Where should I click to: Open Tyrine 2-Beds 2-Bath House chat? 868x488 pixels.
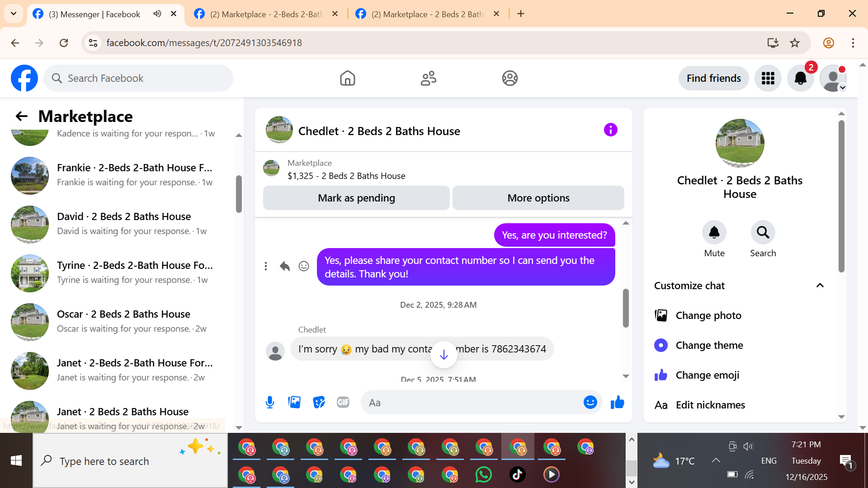(118, 272)
